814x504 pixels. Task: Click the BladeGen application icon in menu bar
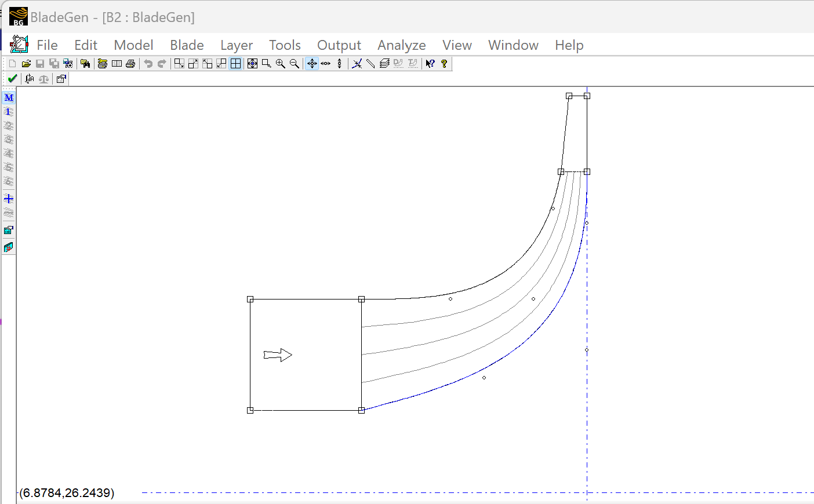(19, 45)
